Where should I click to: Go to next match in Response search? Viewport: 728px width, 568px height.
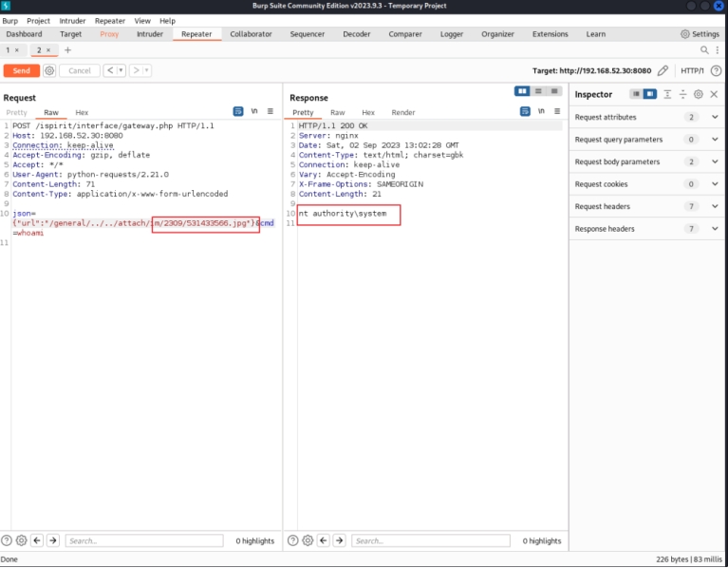(x=339, y=540)
